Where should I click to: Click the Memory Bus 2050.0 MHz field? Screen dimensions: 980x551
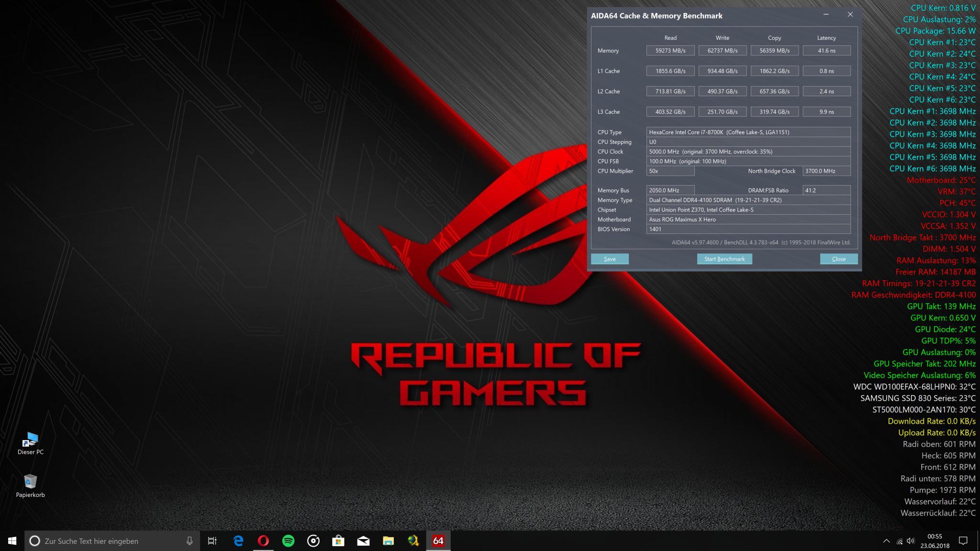pos(670,190)
